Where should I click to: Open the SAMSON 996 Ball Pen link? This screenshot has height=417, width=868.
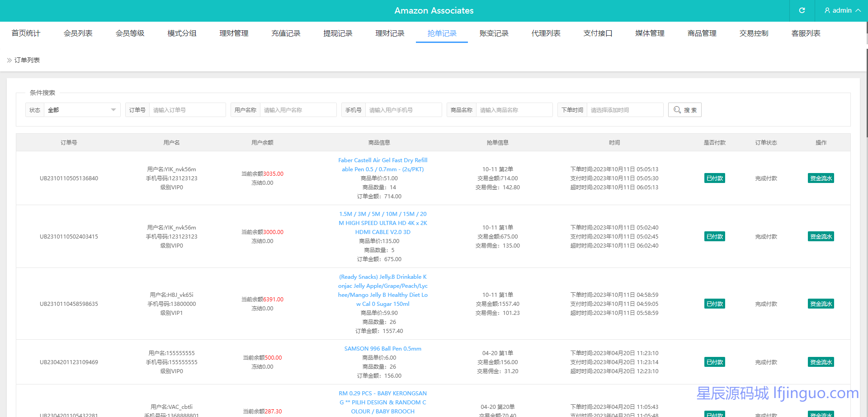pyautogui.click(x=382, y=349)
